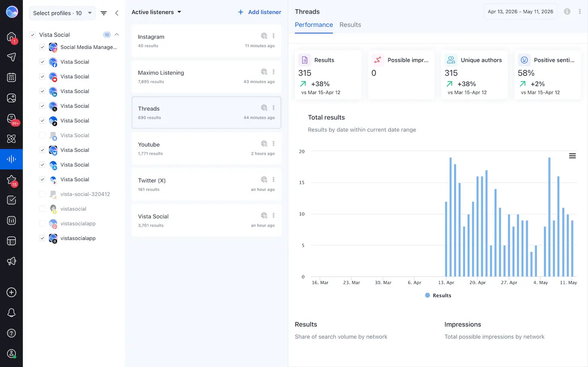Open three-dot menu on Vista Social listener
The height and width of the screenshot is (367, 588).
coord(274,215)
